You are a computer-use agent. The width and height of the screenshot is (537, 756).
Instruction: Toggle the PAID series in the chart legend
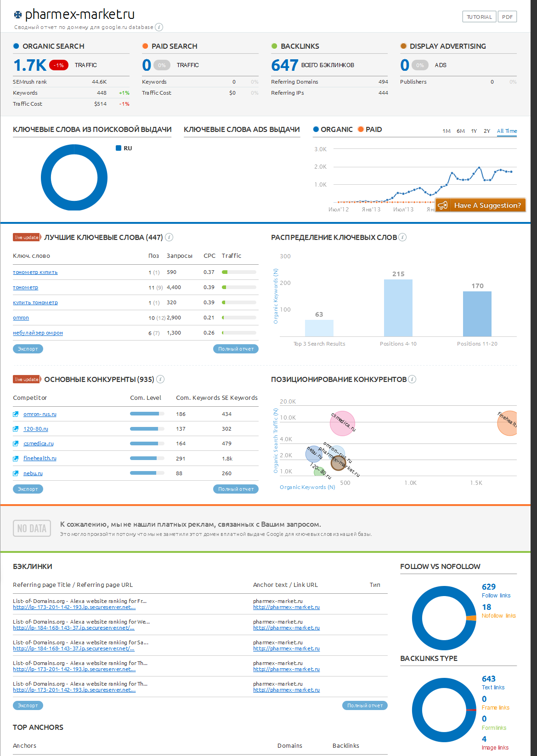(x=370, y=130)
